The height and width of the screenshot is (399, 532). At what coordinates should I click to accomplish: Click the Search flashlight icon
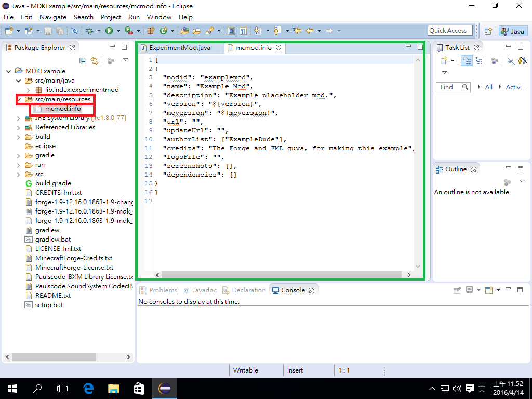point(209,31)
